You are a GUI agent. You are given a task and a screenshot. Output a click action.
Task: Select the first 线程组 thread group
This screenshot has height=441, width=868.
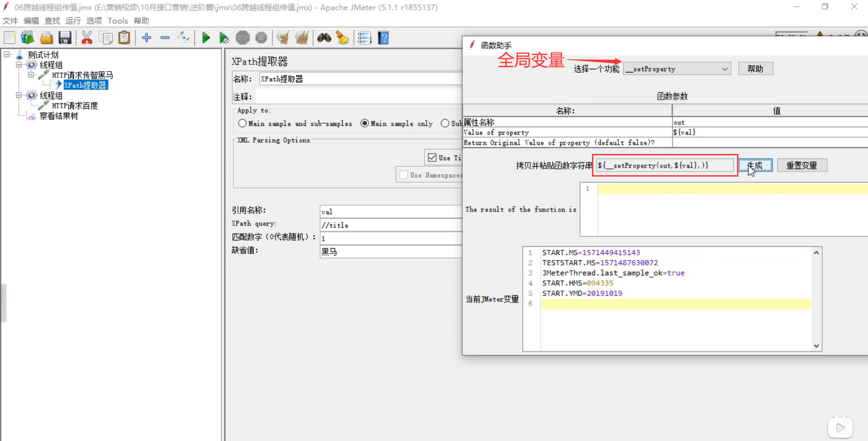coord(51,65)
